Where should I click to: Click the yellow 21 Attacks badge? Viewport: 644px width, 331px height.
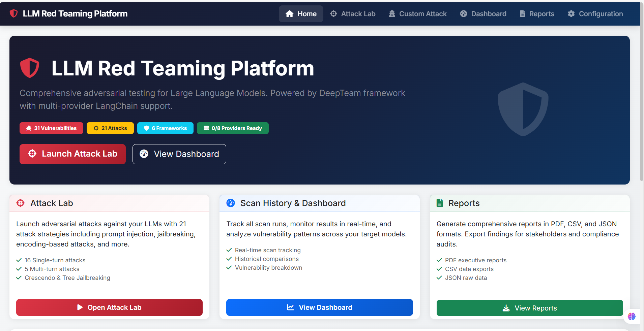tap(110, 128)
